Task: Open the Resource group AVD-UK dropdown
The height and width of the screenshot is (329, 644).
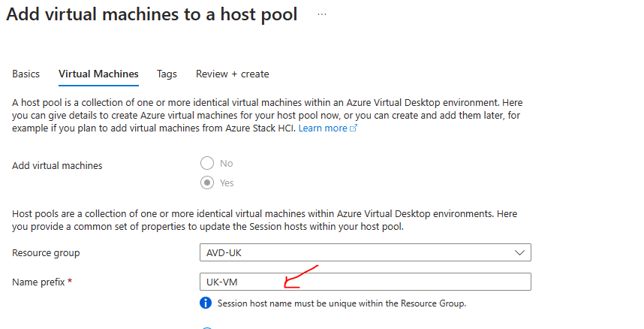Action: [x=360, y=253]
